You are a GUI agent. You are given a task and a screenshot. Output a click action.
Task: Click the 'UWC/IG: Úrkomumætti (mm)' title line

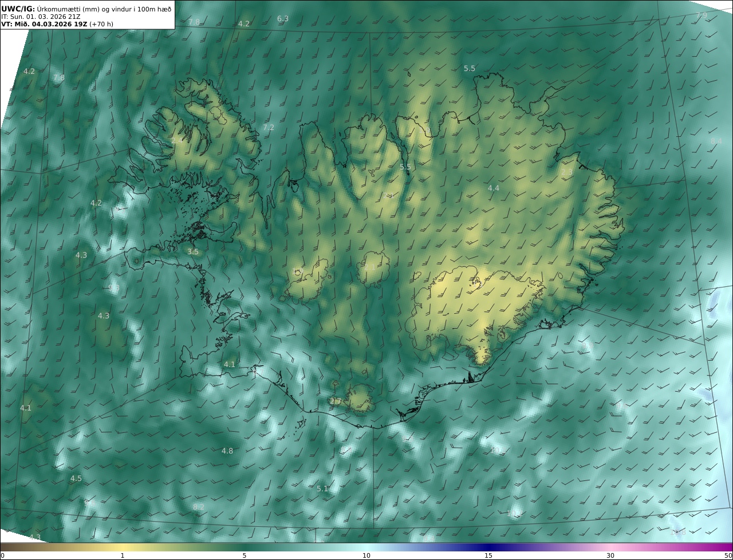[87, 9]
